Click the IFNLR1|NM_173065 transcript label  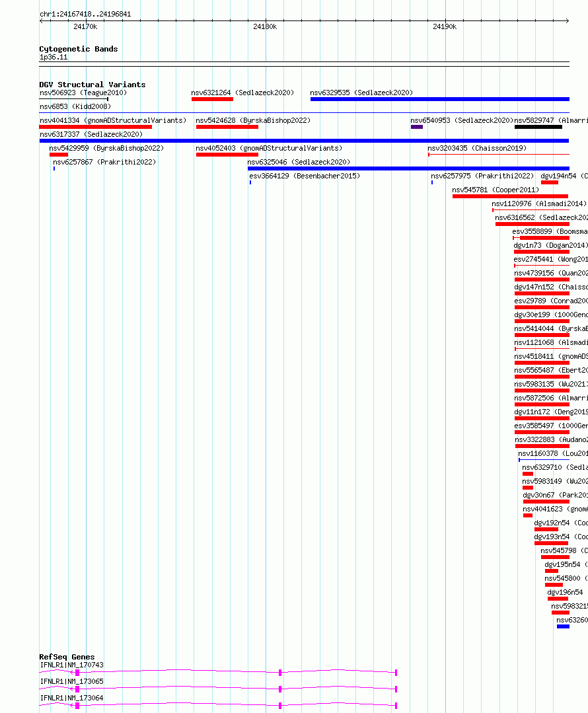point(72,681)
